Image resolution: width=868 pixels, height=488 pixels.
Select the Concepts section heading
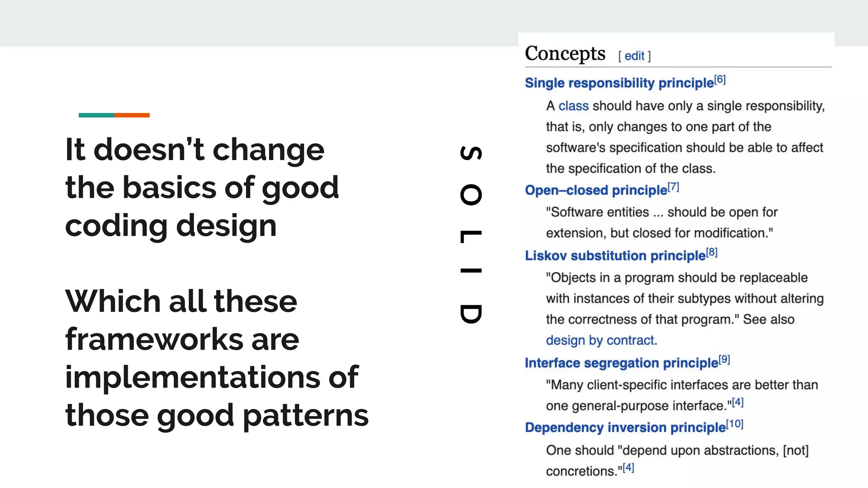[x=565, y=54]
